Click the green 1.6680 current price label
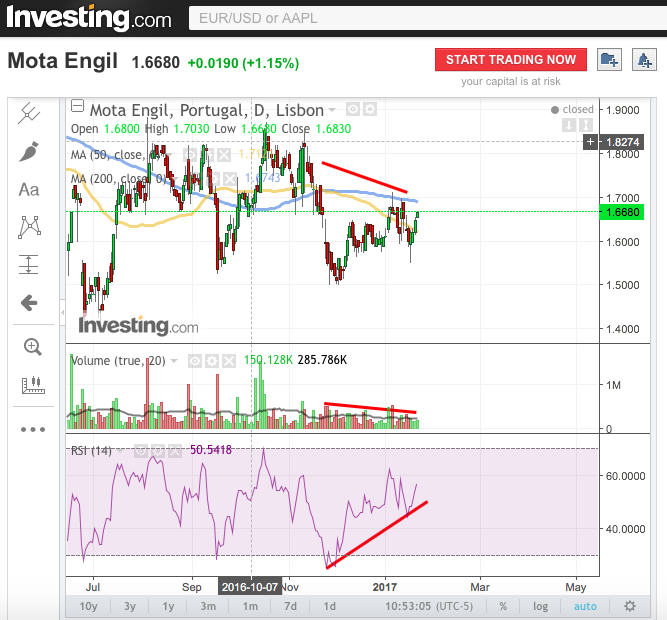Image resolution: width=667 pixels, height=620 pixels. pyautogui.click(x=621, y=212)
